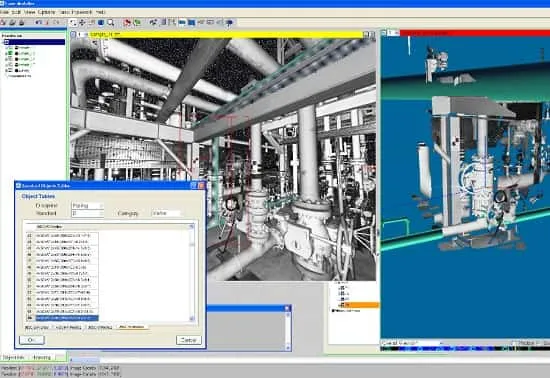Click the green marker toolbar icon

click(137, 23)
